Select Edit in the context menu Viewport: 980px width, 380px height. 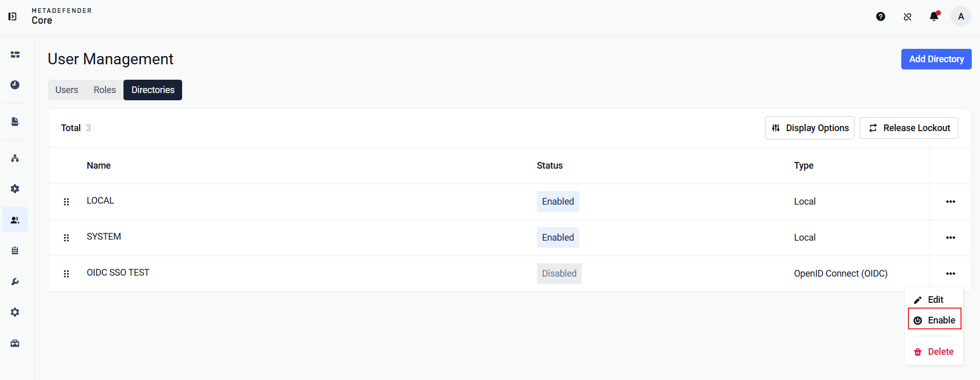(929, 300)
